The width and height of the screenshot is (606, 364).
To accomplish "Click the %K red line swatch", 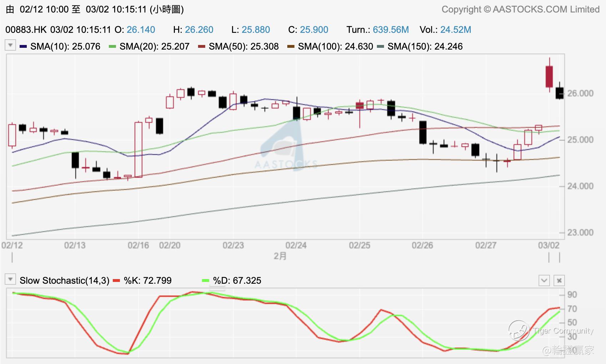I will pos(116,280).
